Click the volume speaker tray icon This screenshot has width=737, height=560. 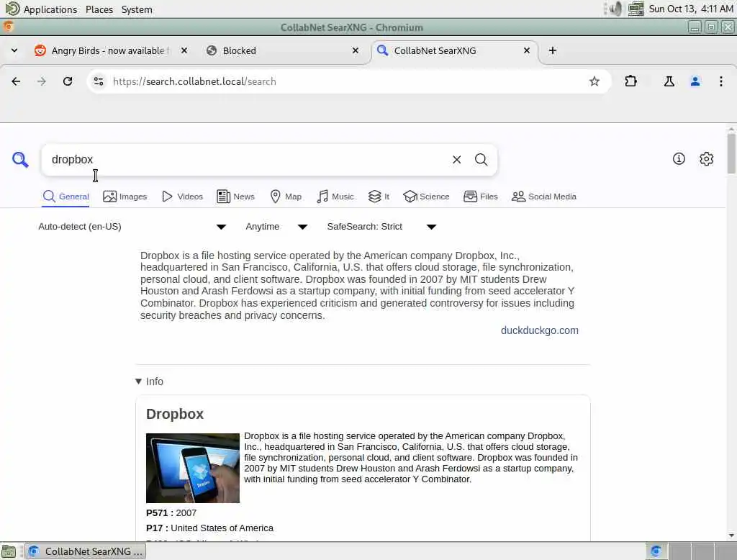point(615,9)
